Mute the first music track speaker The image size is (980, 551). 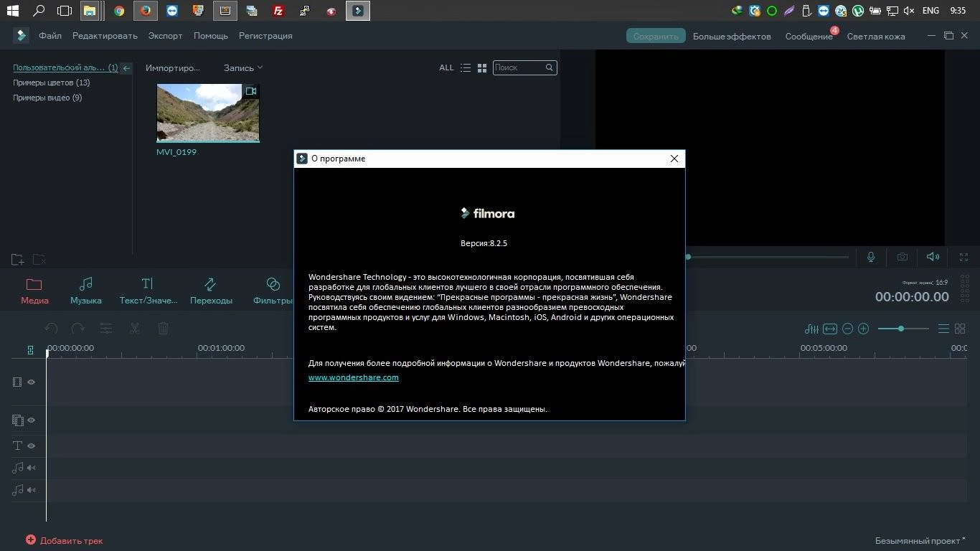(x=32, y=468)
